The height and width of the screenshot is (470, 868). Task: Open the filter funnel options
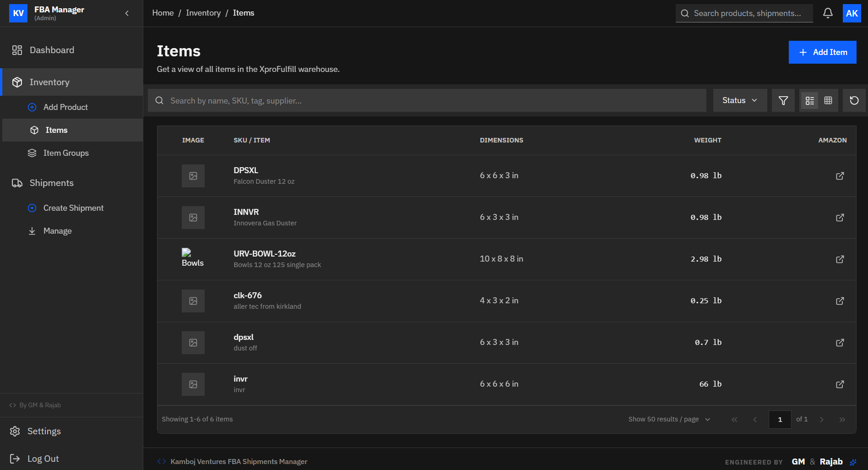tap(783, 100)
